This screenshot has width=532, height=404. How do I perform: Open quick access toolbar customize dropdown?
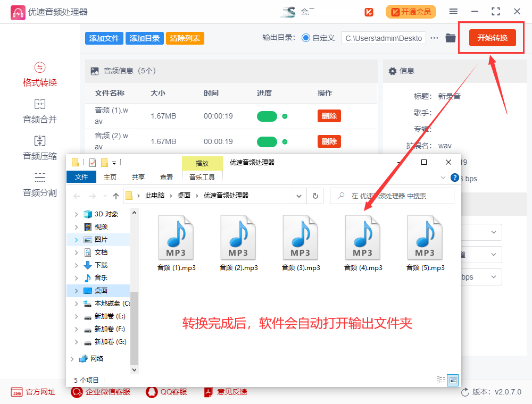coord(114,163)
